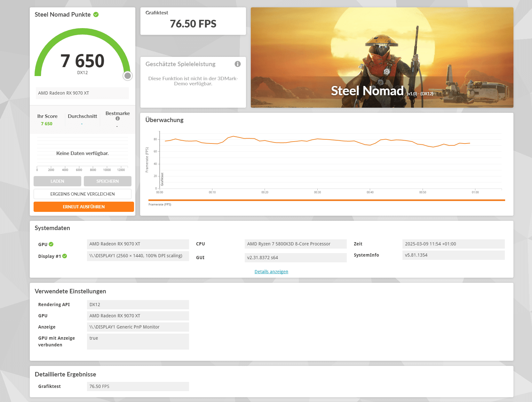Image resolution: width=532 pixels, height=402 pixels.
Task: Click the 'Keine Daten verfügbar.' message
Action: click(x=83, y=153)
